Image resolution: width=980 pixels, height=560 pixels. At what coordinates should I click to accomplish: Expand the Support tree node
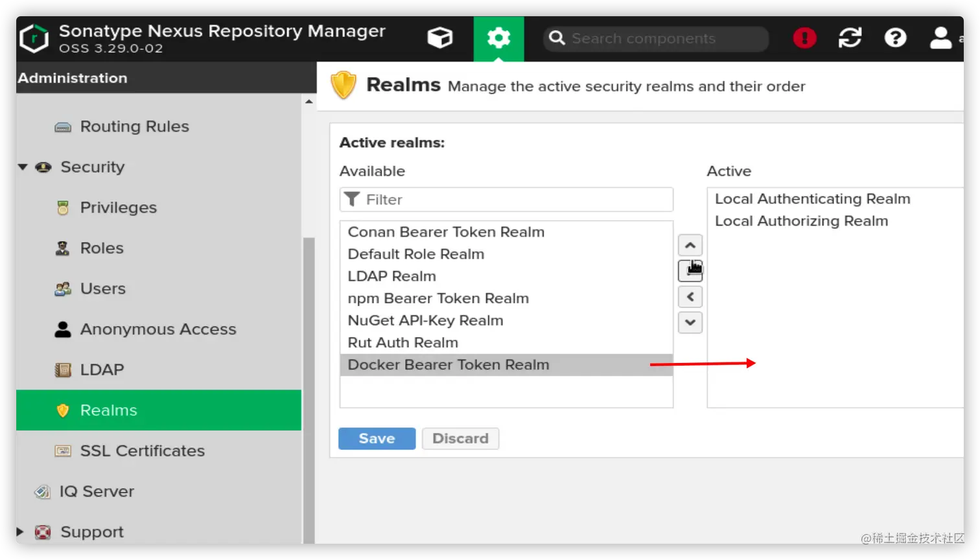[x=20, y=532]
